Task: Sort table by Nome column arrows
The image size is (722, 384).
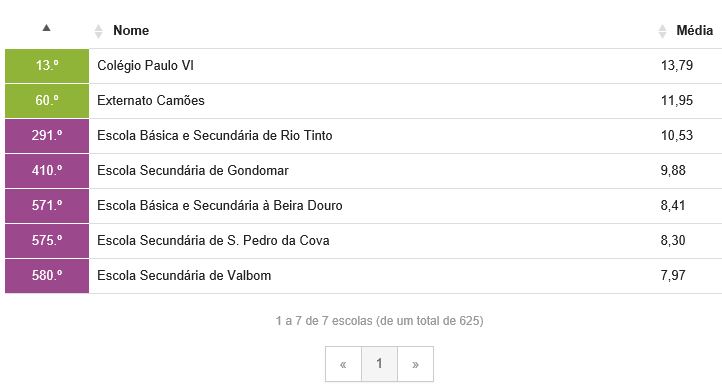Action: tap(98, 31)
